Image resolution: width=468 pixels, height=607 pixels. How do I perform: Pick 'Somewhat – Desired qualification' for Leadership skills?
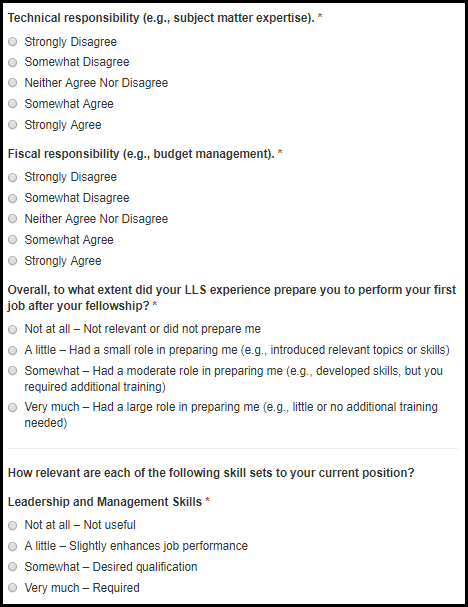tap(13, 566)
